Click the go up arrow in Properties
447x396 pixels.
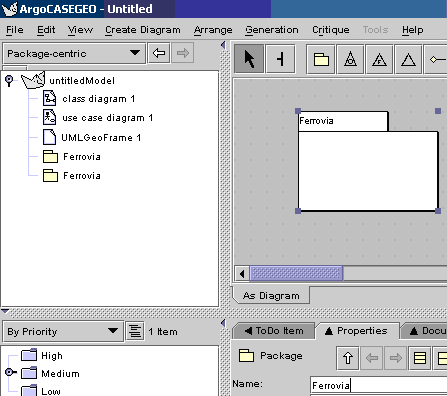coord(348,358)
